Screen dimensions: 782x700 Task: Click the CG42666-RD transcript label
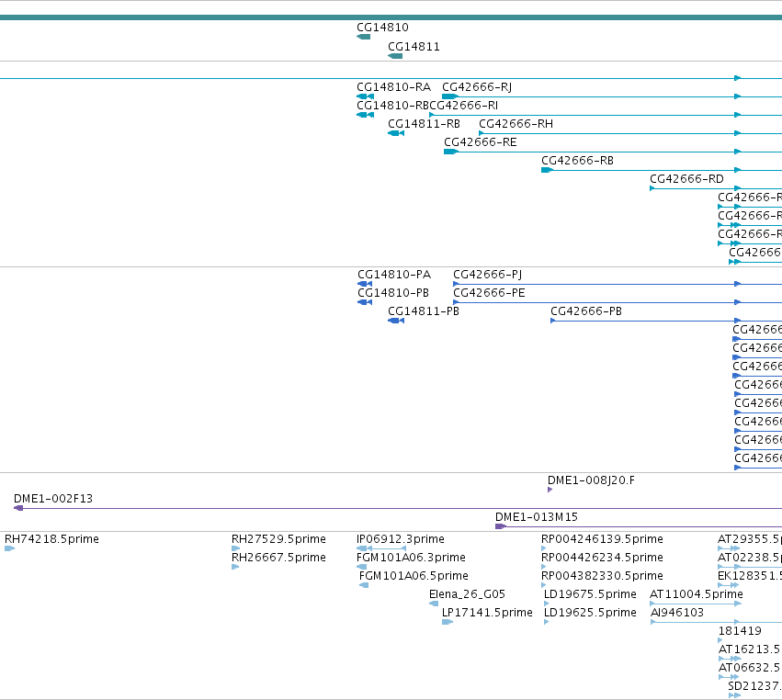[686, 179]
